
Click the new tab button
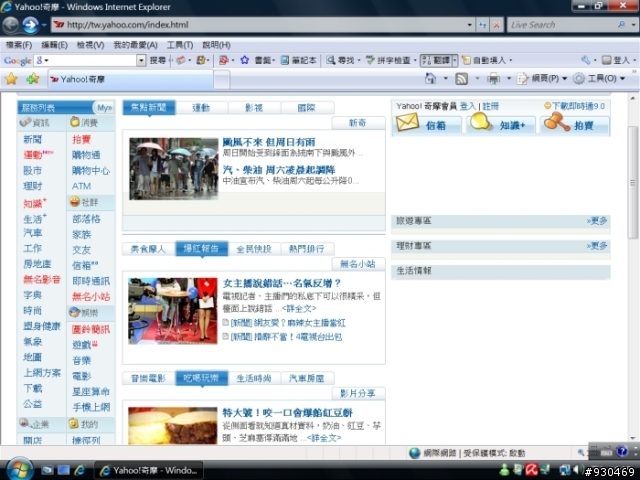point(222,80)
